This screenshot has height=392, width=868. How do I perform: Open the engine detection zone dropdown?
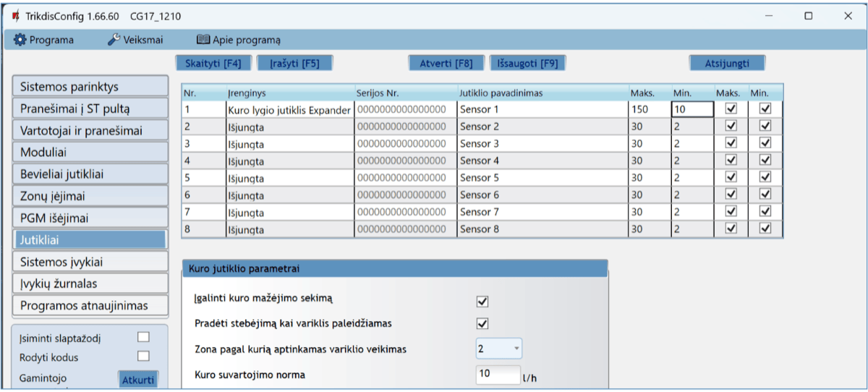point(499,349)
